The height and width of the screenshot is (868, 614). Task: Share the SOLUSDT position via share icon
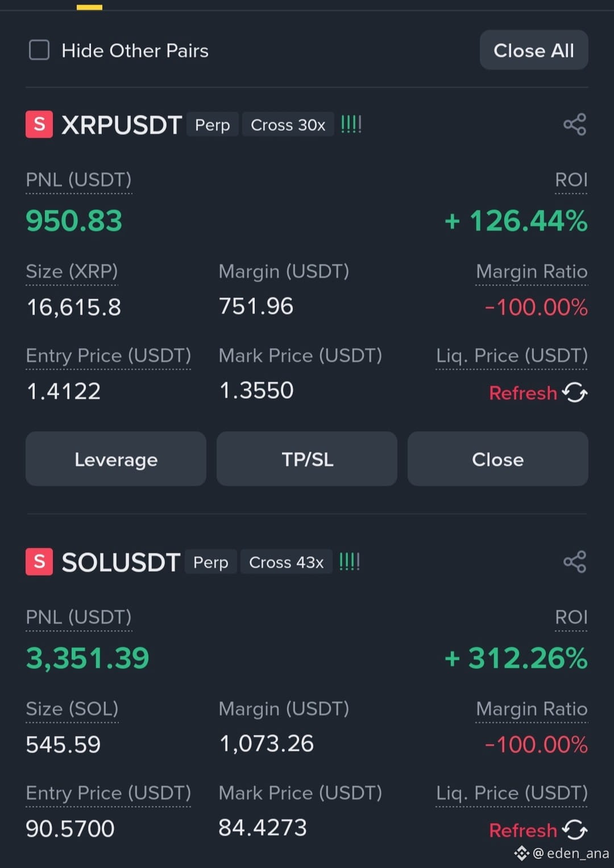point(575,562)
